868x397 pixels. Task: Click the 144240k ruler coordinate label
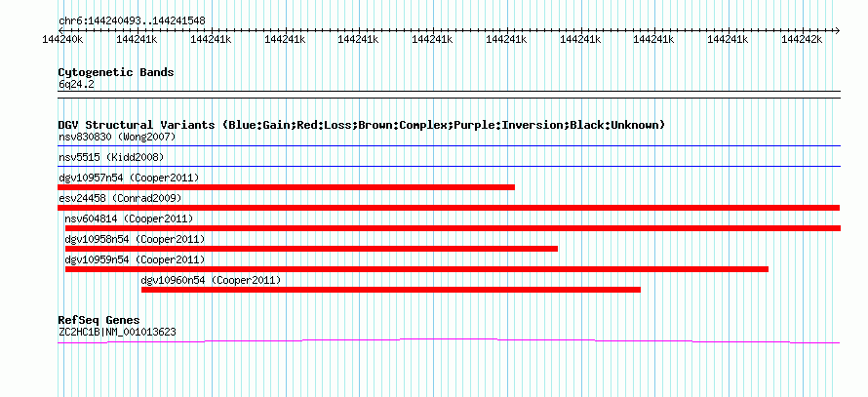click(62, 39)
